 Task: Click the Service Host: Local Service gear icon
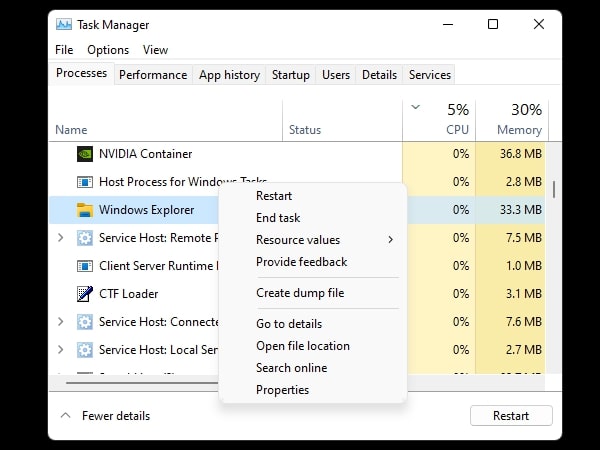click(x=85, y=349)
